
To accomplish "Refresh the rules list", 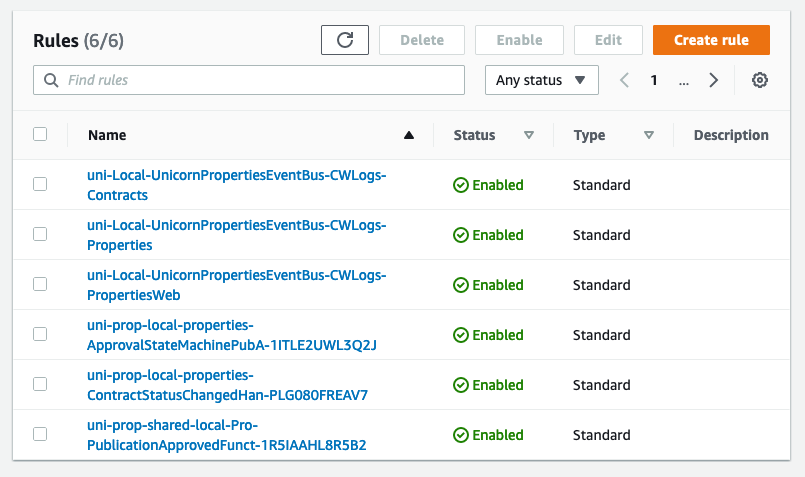I will pos(344,40).
